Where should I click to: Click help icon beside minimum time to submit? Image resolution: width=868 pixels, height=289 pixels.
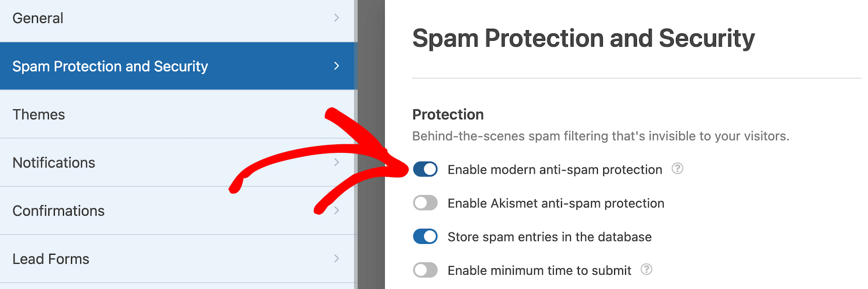click(646, 269)
